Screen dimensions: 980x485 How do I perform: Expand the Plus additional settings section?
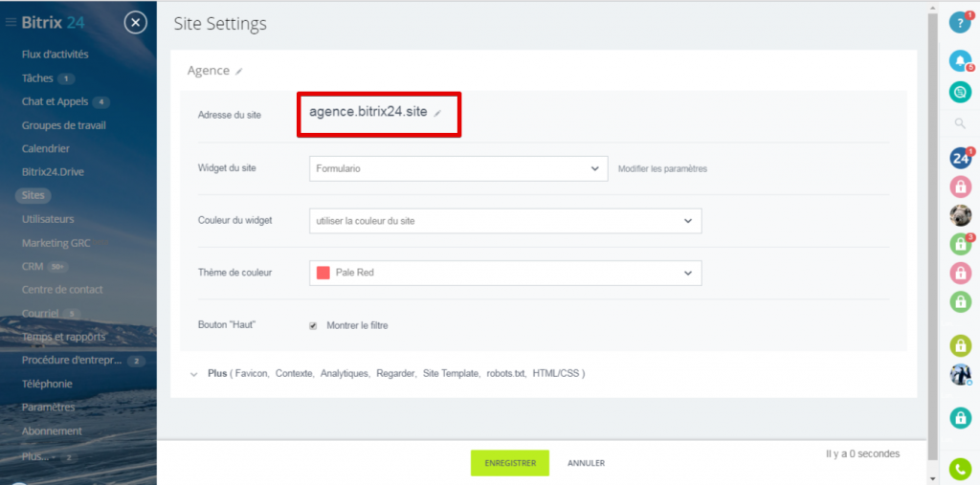217,374
